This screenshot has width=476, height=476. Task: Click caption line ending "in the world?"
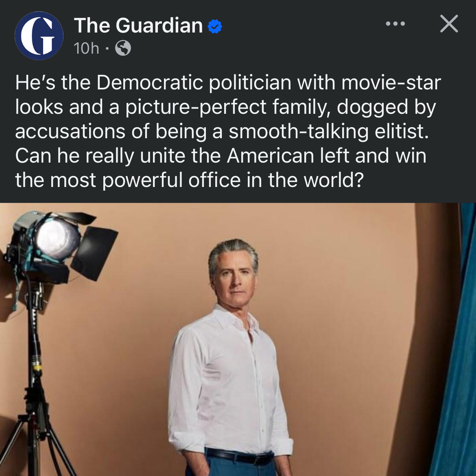coord(189,180)
